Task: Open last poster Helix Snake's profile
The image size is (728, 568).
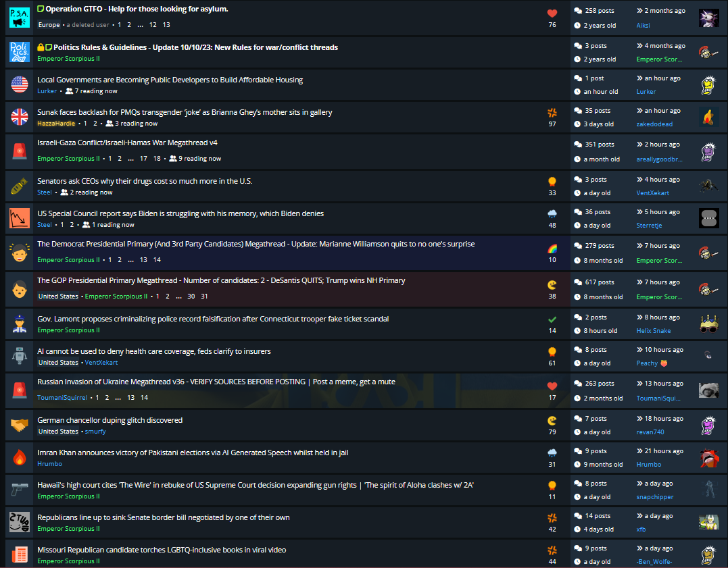Action: 653,331
